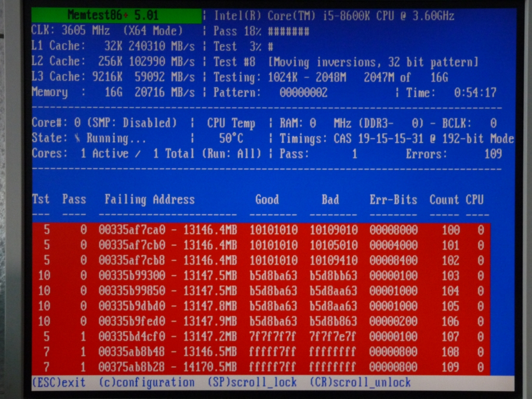
Task: Click Bad value 10109010
Action: point(334,230)
